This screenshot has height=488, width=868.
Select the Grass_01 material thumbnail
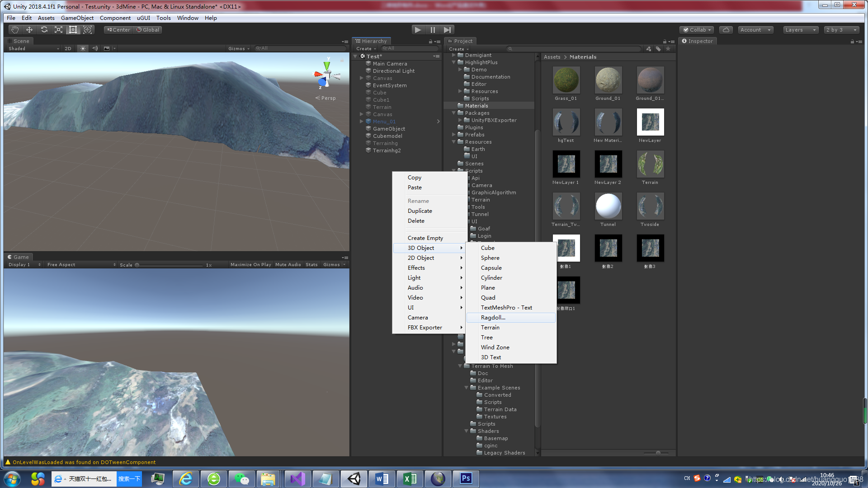point(566,80)
